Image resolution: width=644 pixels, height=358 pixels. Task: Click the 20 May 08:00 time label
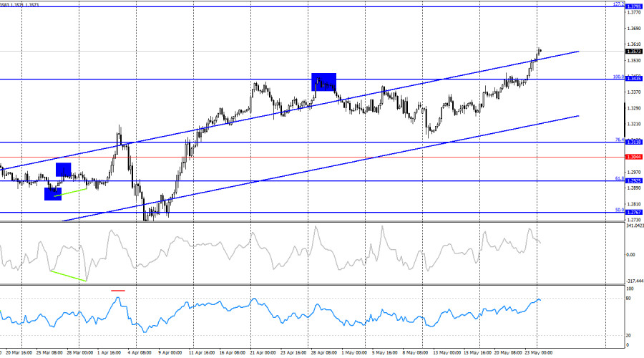click(x=508, y=353)
